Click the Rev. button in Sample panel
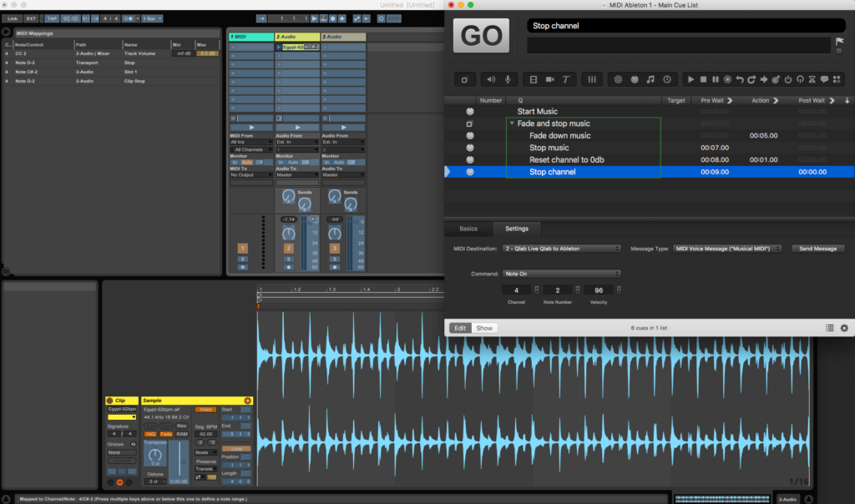Screen dimensions: 855x504 181,426
